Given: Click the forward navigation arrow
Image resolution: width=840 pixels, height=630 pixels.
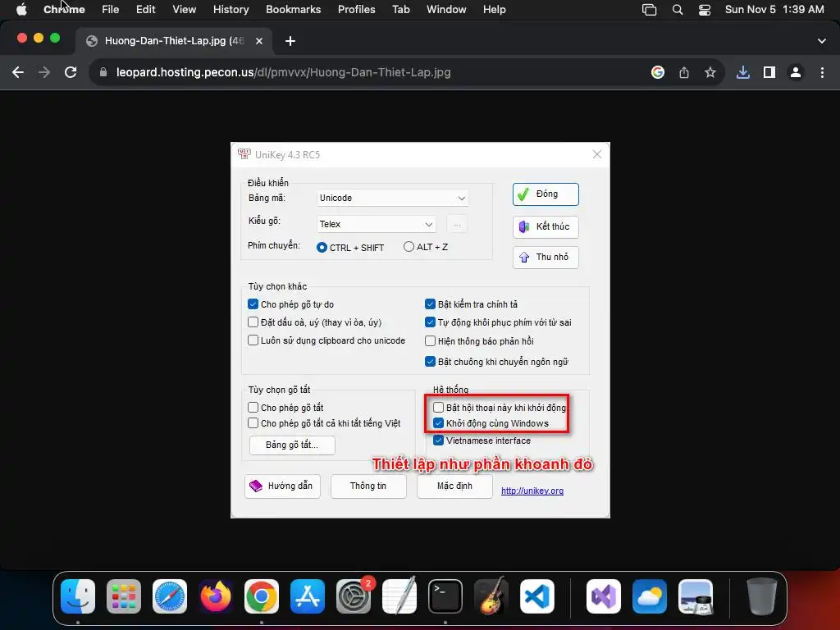Looking at the screenshot, I should [44, 72].
